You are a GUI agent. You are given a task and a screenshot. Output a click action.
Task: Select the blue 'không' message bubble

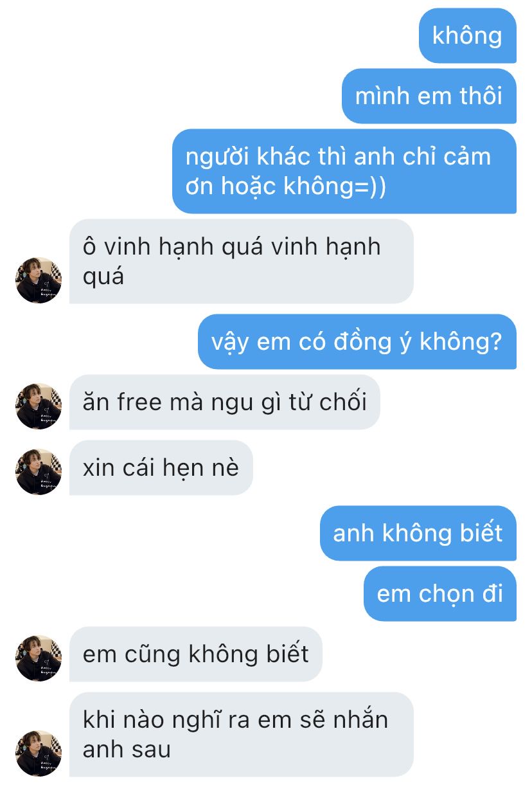click(x=467, y=35)
